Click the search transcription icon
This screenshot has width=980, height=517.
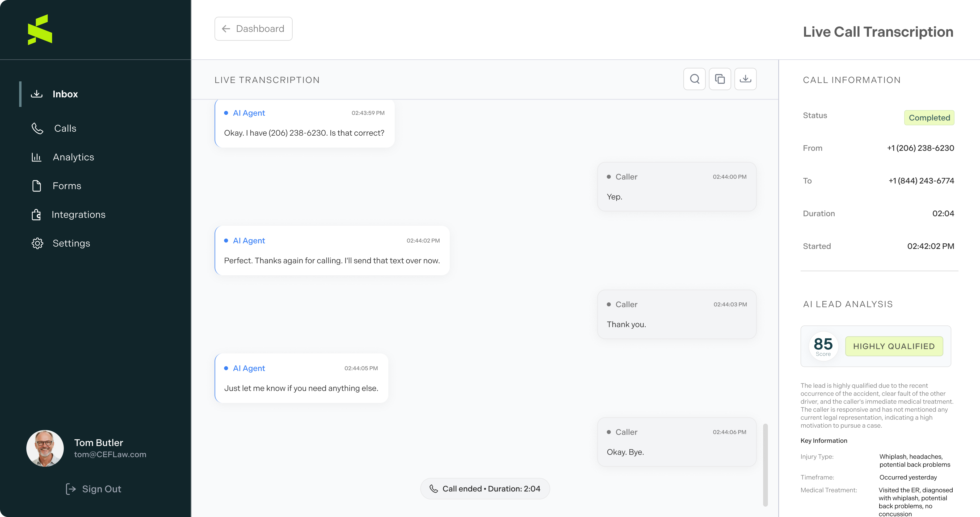[694, 79]
